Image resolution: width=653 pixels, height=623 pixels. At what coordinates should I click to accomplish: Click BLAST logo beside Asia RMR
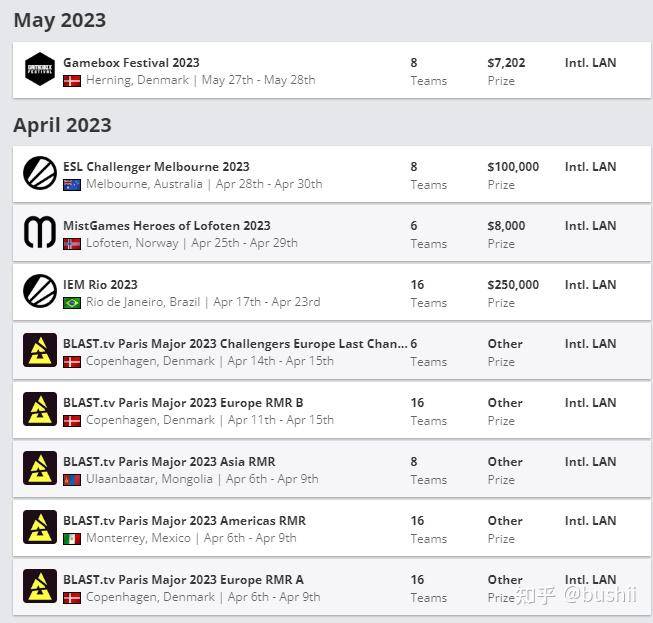click(x=40, y=468)
